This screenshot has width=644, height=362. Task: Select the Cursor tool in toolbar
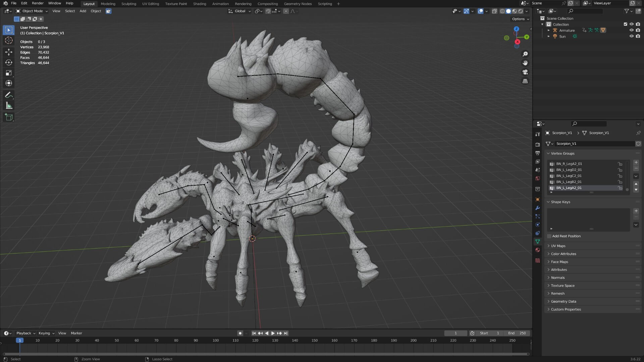[x=9, y=41]
